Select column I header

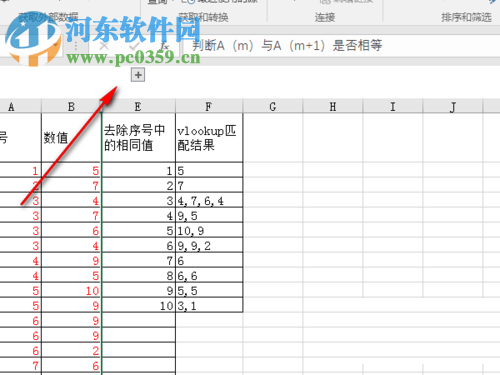click(x=393, y=107)
